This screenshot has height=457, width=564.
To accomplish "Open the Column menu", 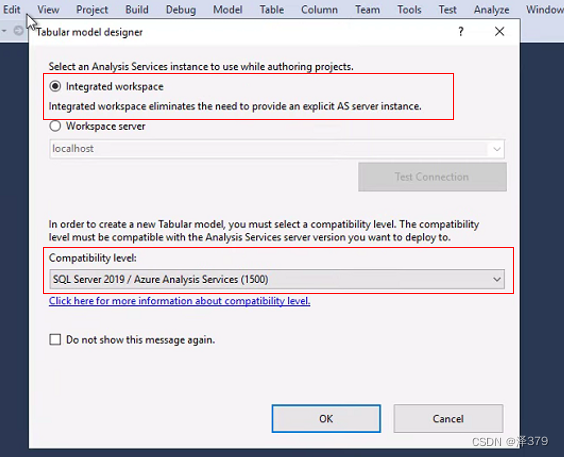I will click(319, 9).
